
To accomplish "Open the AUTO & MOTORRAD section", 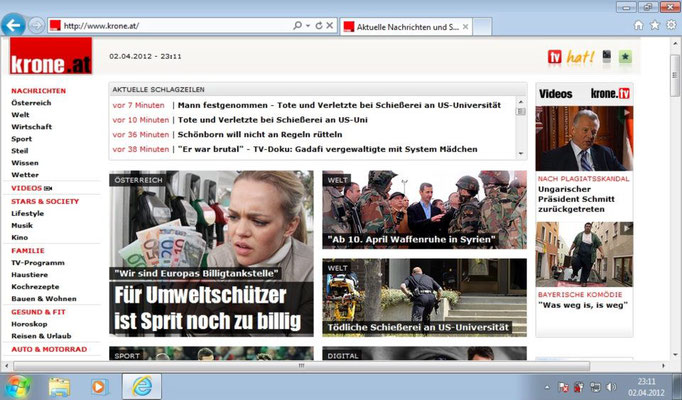I will pos(49,350).
